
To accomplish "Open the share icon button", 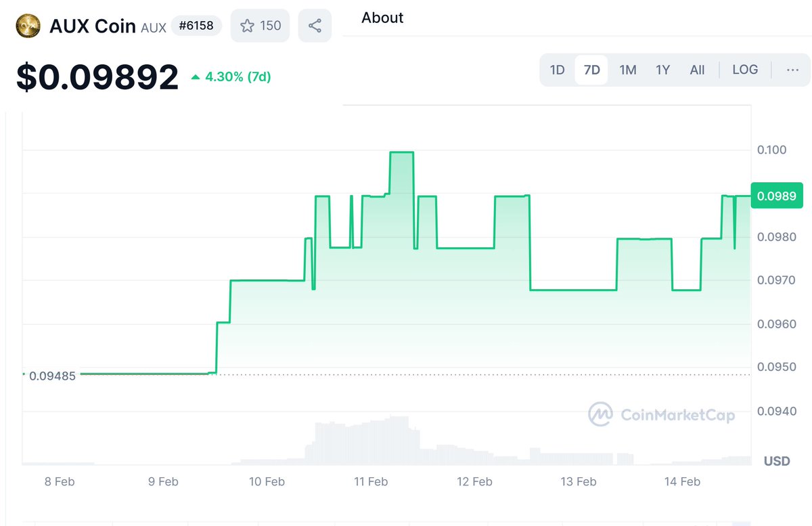I will click(x=315, y=26).
